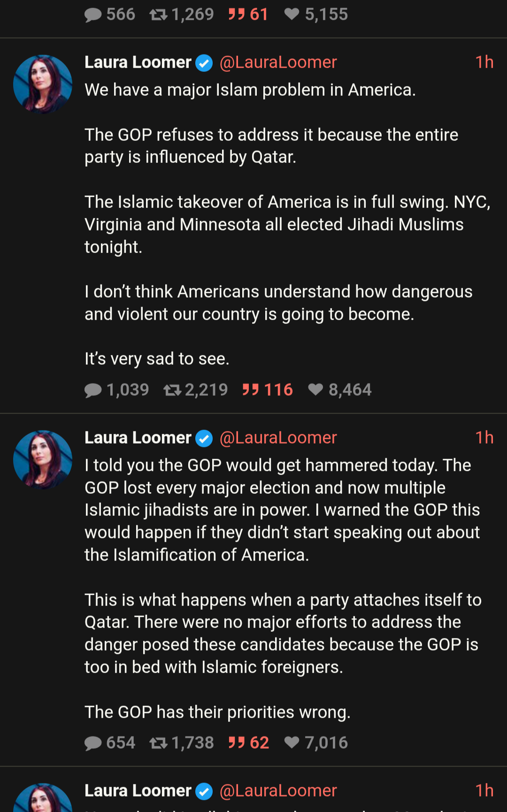The height and width of the screenshot is (812, 507).
Task: Click the 1h timestamp on 'GOP would get hammered' post
Action: pyautogui.click(x=484, y=438)
